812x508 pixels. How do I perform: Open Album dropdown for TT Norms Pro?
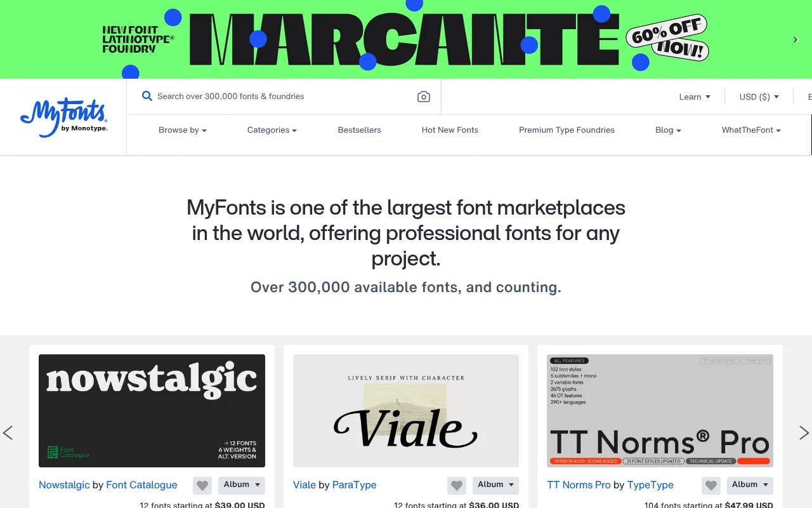[750, 485]
